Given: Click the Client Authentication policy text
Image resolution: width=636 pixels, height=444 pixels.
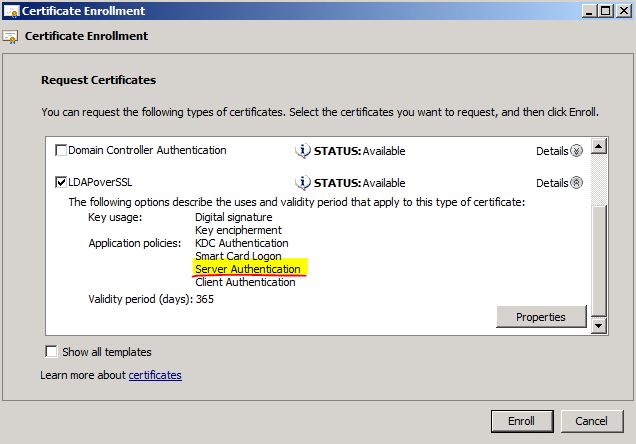Looking at the screenshot, I should [245, 282].
